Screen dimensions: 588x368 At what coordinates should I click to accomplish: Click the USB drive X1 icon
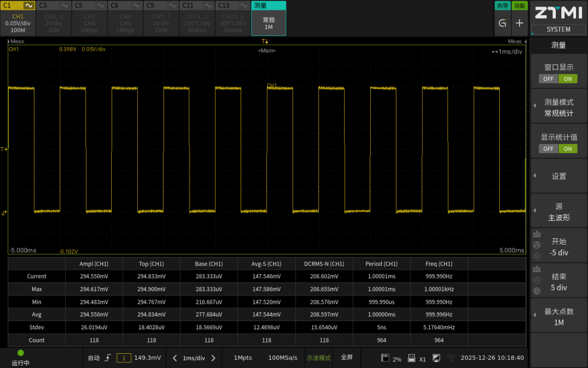click(412, 358)
